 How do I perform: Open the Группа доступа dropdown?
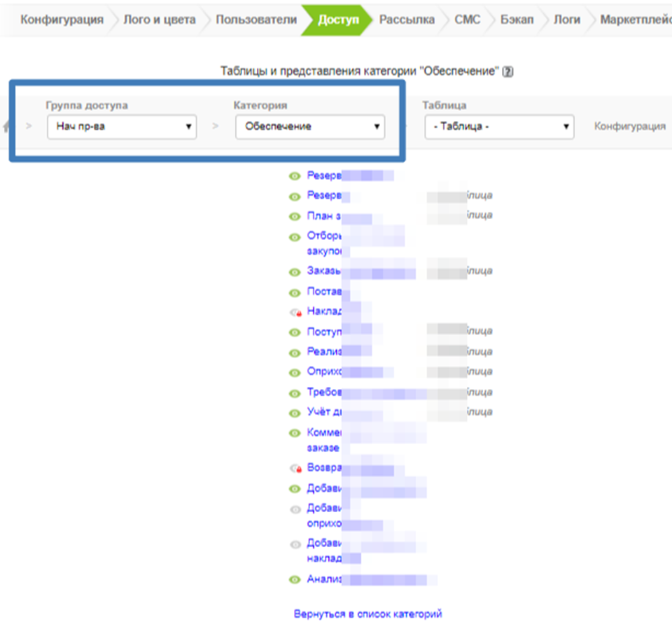tap(122, 127)
